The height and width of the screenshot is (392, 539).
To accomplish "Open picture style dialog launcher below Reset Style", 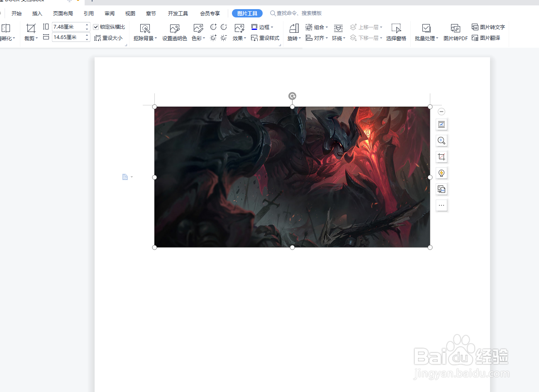I will click(280, 45).
